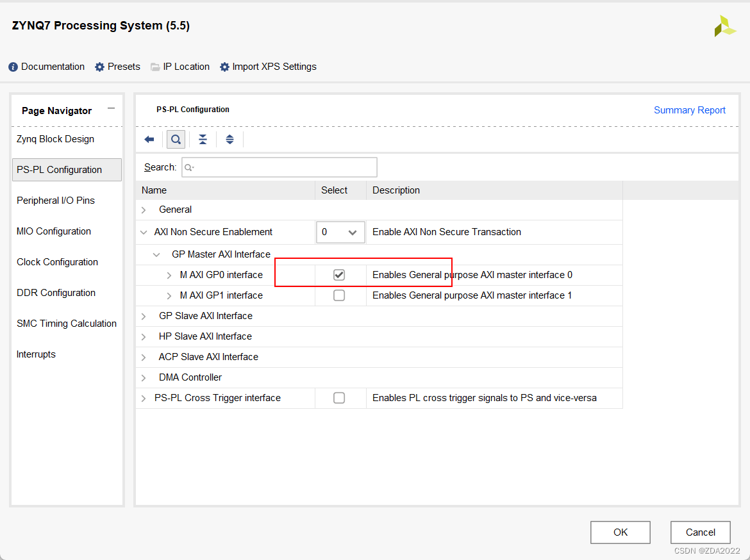Select the HP Slave AXI Interface label

[x=205, y=336]
